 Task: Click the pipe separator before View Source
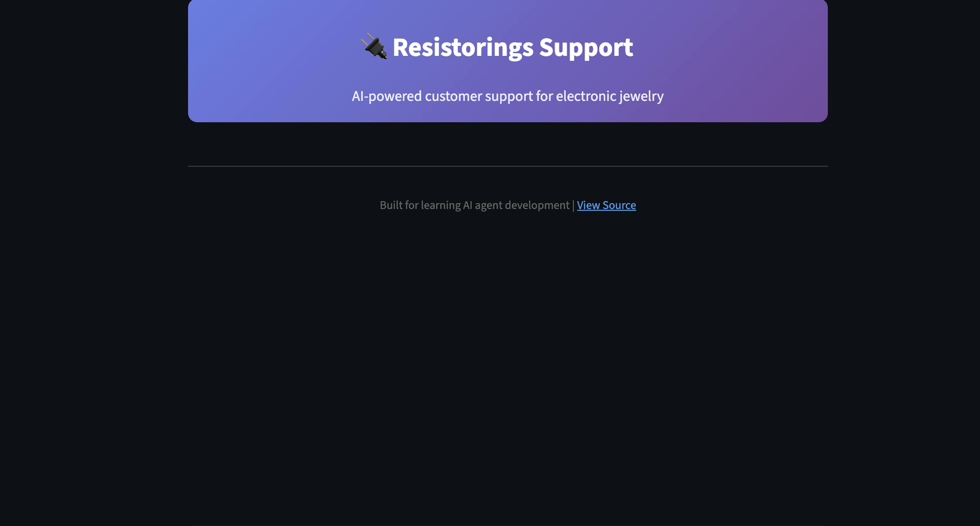573,205
